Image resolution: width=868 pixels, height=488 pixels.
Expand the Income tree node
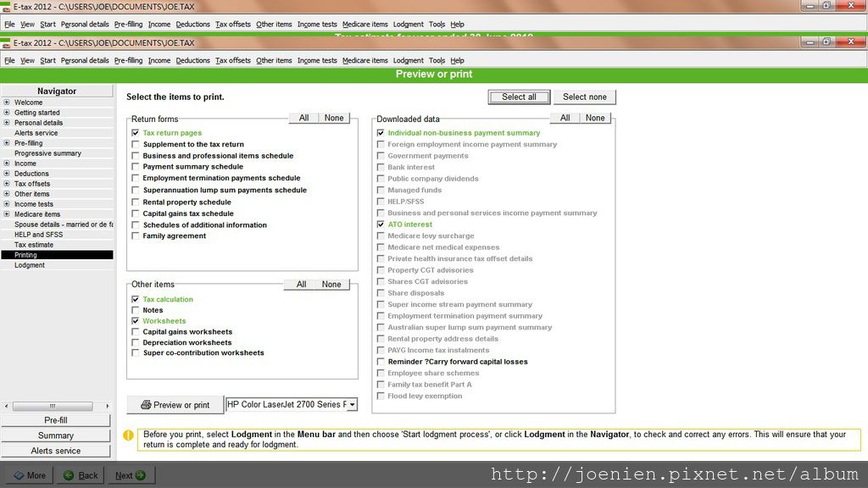7,164
